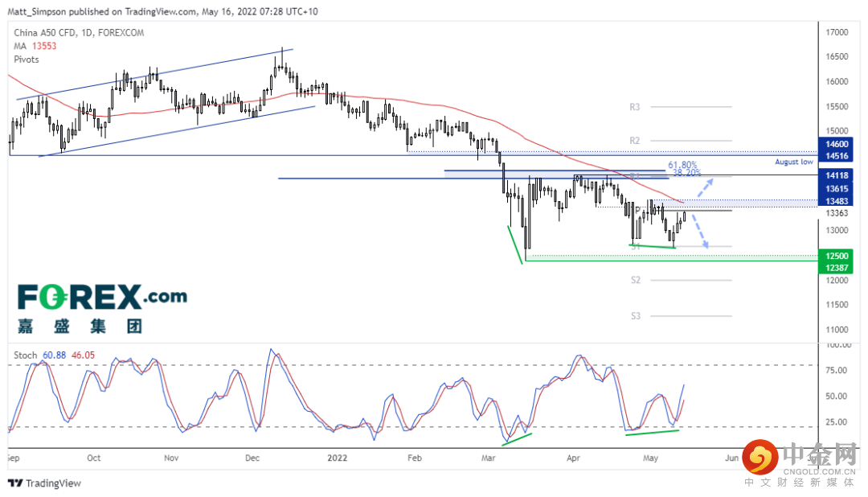Click the R3 pivot level label

point(634,107)
